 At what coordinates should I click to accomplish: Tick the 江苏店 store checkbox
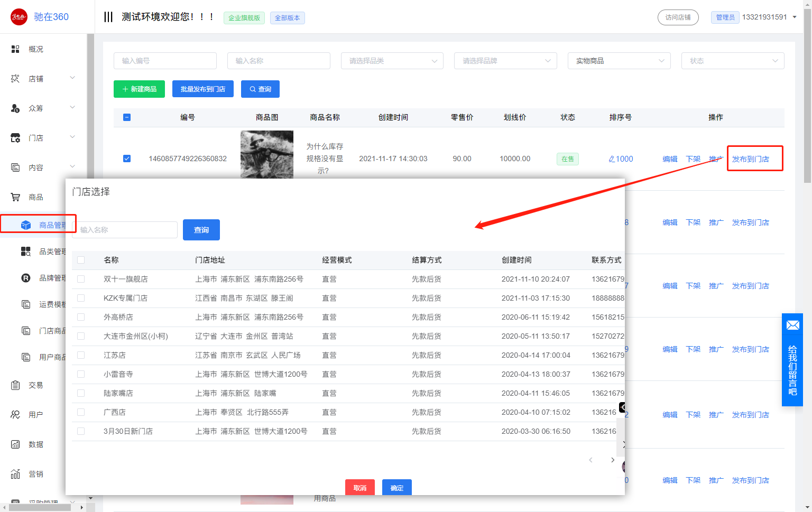tap(81, 355)
